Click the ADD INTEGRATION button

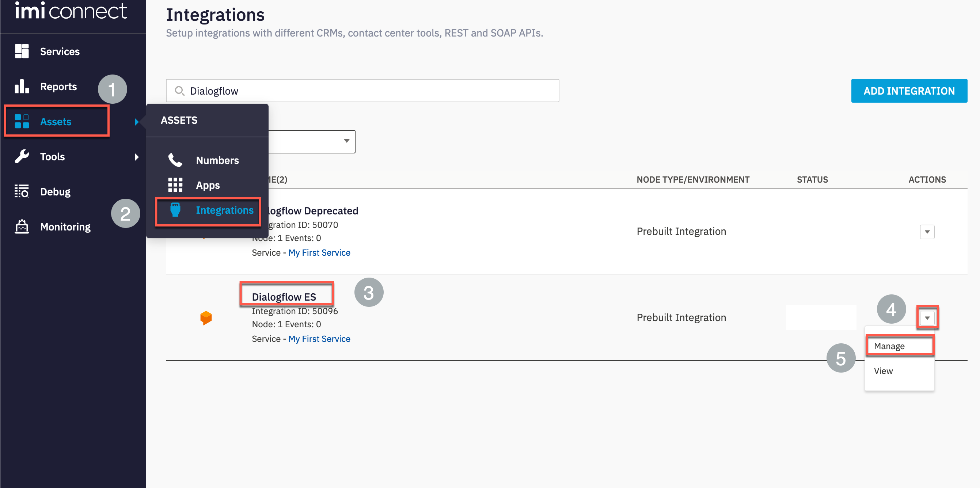pos(909,91)
